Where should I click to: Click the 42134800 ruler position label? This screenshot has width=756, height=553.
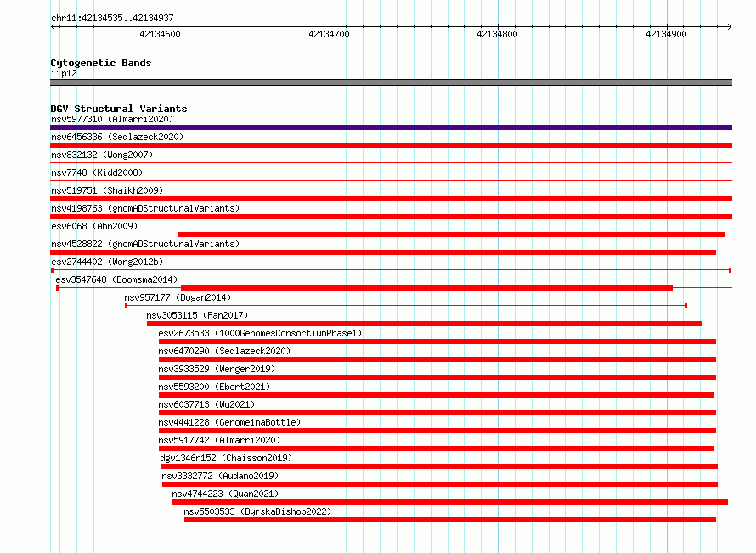click(497, 34)
